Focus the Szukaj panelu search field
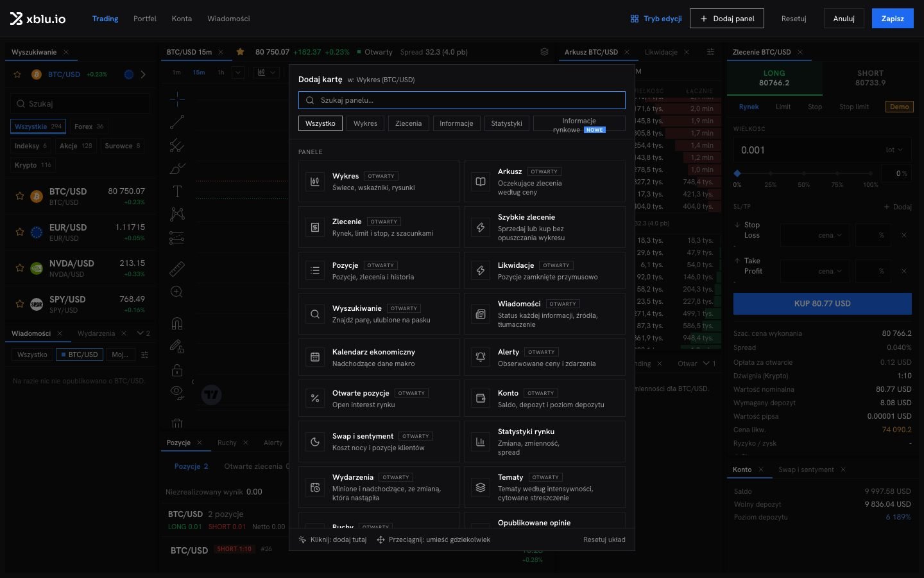 (462, 100)
